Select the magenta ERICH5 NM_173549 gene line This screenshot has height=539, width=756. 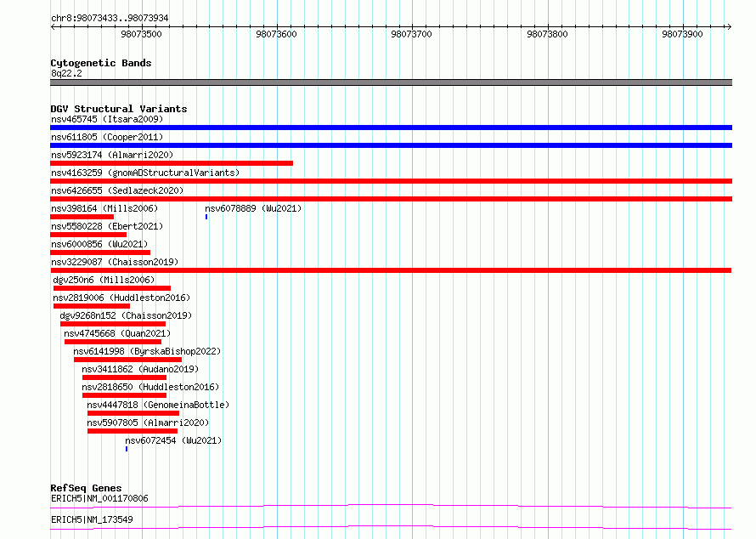point(391,527)
